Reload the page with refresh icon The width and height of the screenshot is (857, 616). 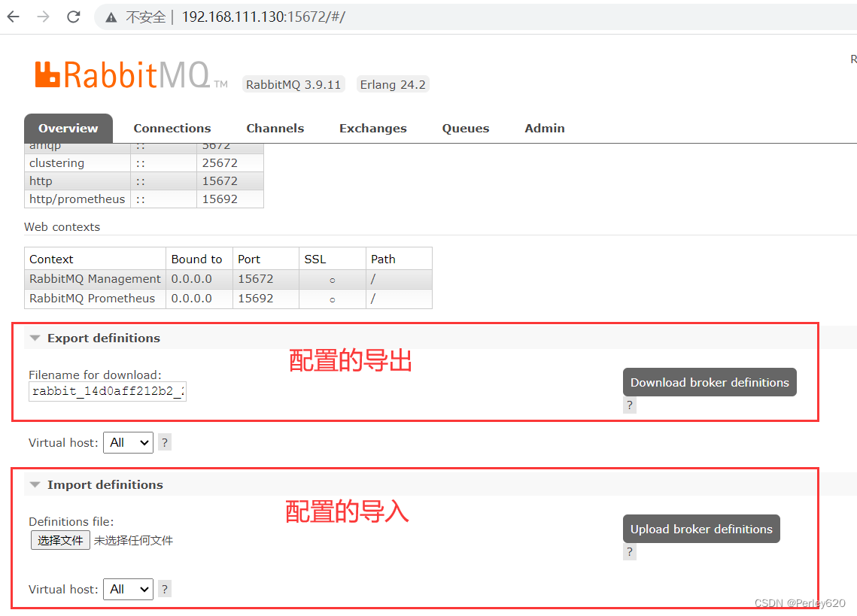tap(73, 17)
